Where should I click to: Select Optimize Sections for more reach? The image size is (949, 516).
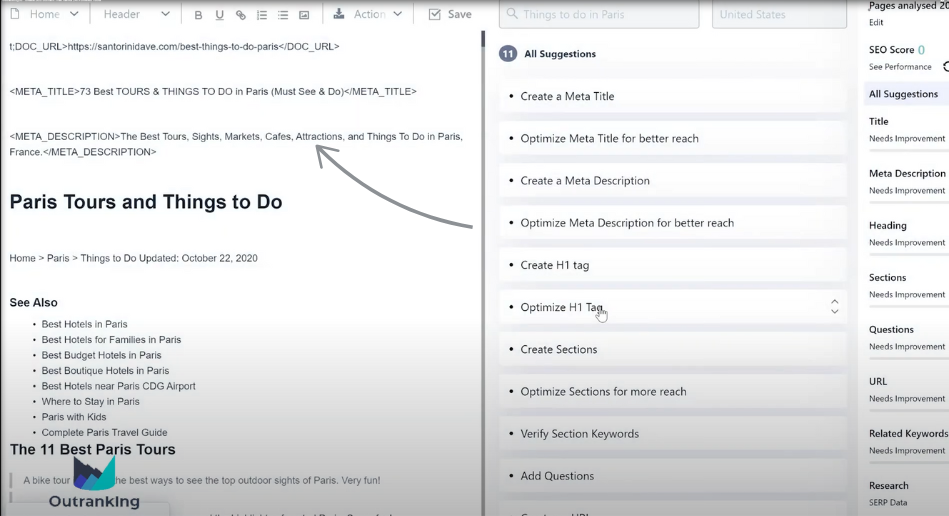tap(672, 391)
